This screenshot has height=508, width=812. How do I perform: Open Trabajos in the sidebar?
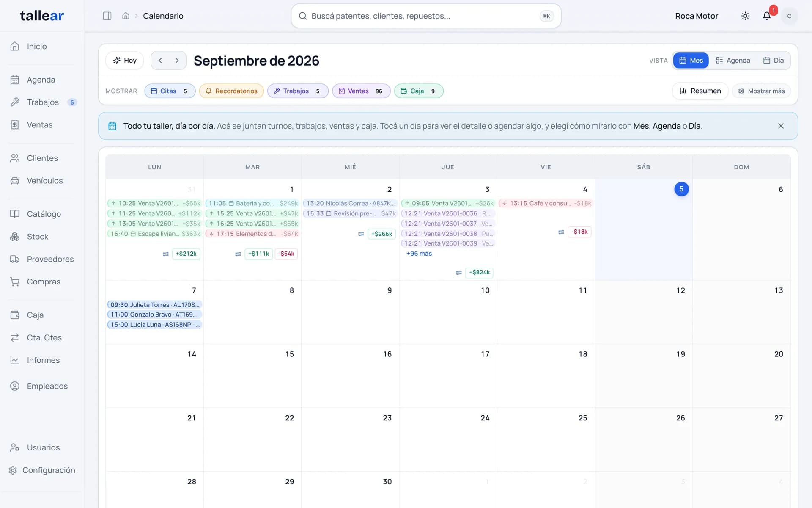click(42, 102)
